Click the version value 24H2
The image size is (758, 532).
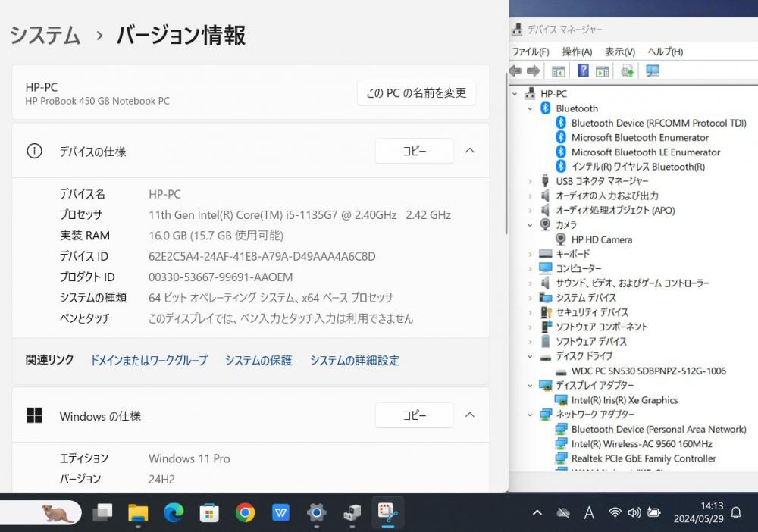(162, 479)
